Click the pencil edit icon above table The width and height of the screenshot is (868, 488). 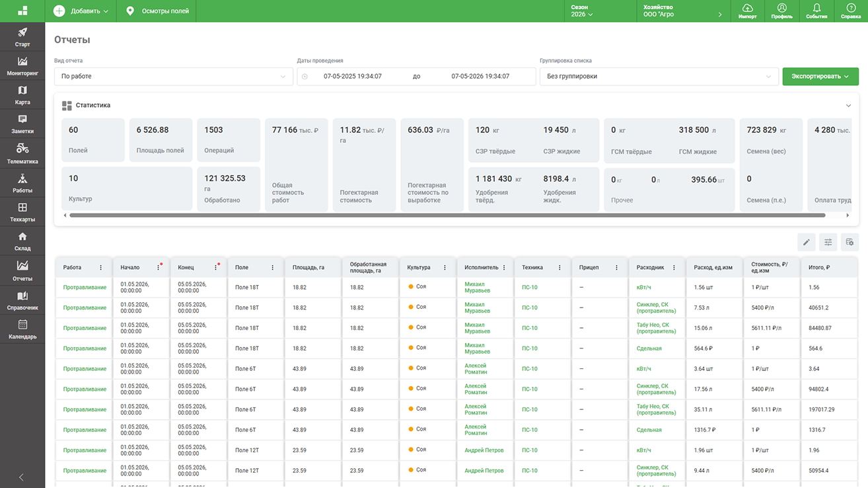[806, 243]
